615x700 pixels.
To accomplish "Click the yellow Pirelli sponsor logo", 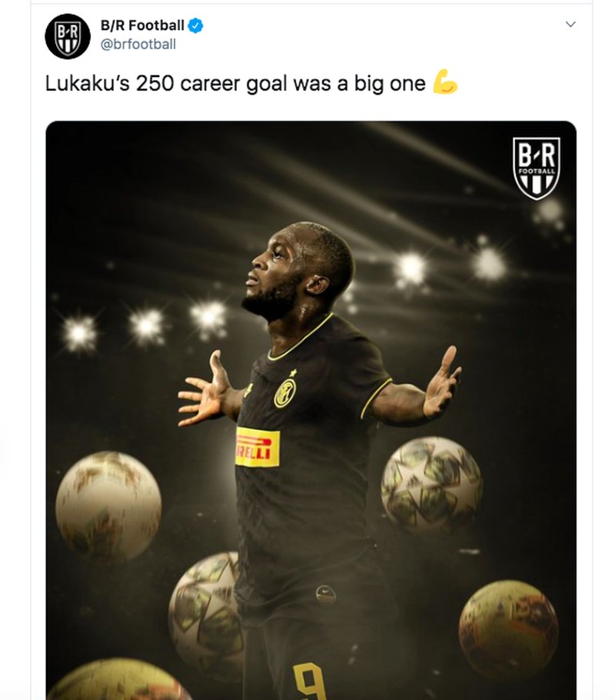I will click(x=258, y=447).
